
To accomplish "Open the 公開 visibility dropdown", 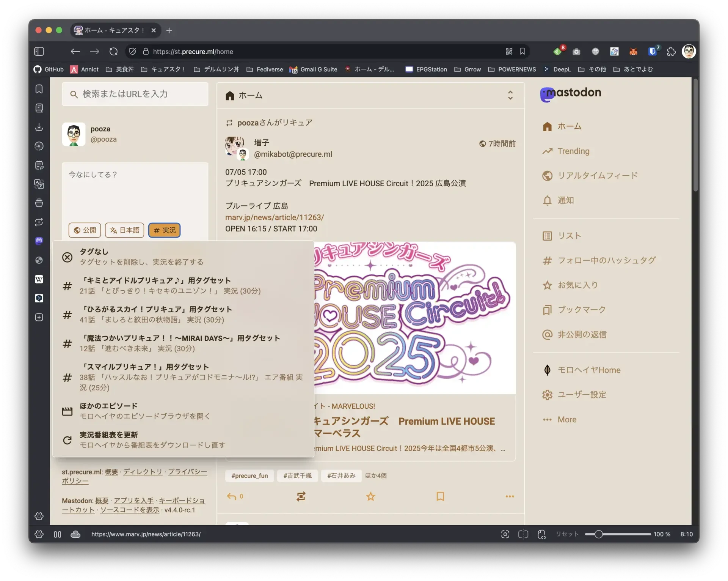I will point(85,230).
